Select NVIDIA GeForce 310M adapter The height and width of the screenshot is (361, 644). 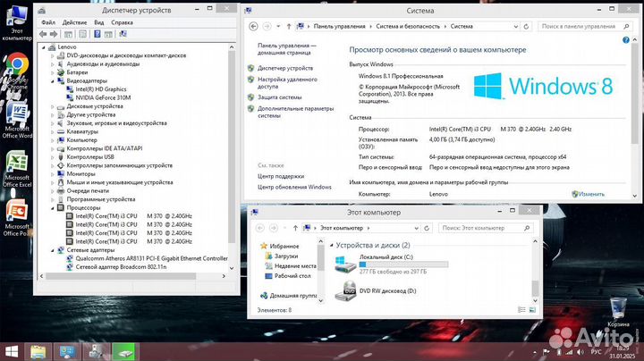point(103,97)
